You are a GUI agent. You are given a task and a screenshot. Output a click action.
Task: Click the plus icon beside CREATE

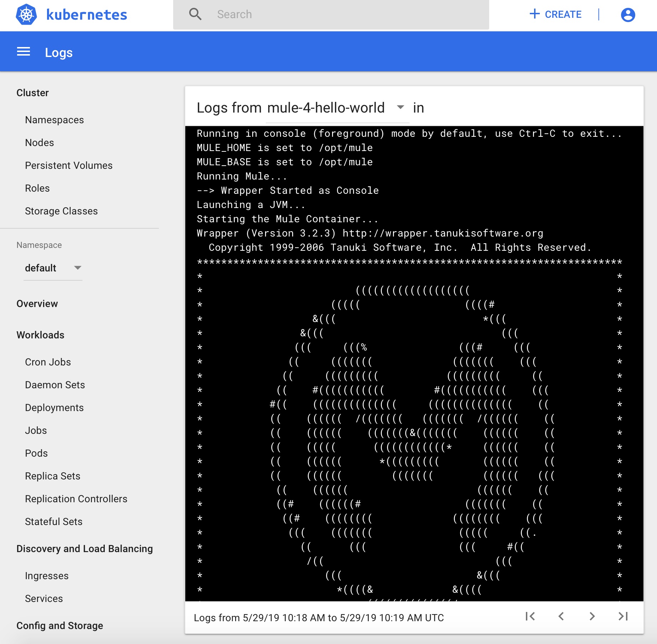coord(534,14)
